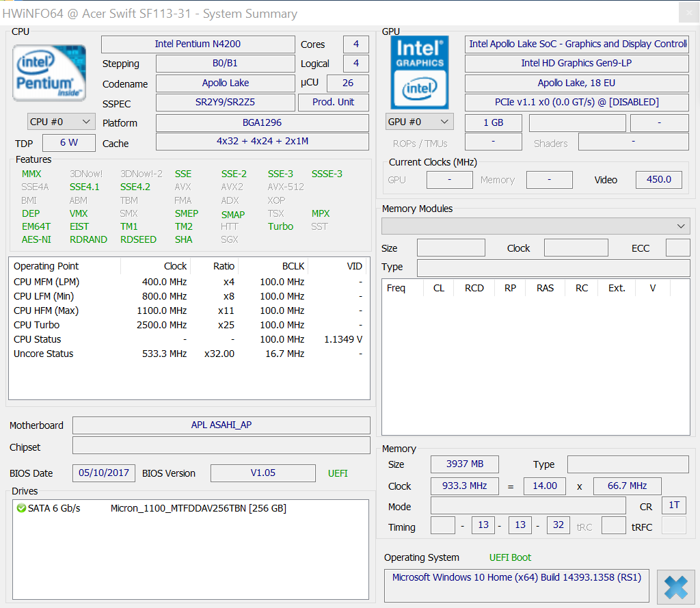Click the Cores count field
Viewport: 700px width, 608px height.
click(x=355, y=44)
